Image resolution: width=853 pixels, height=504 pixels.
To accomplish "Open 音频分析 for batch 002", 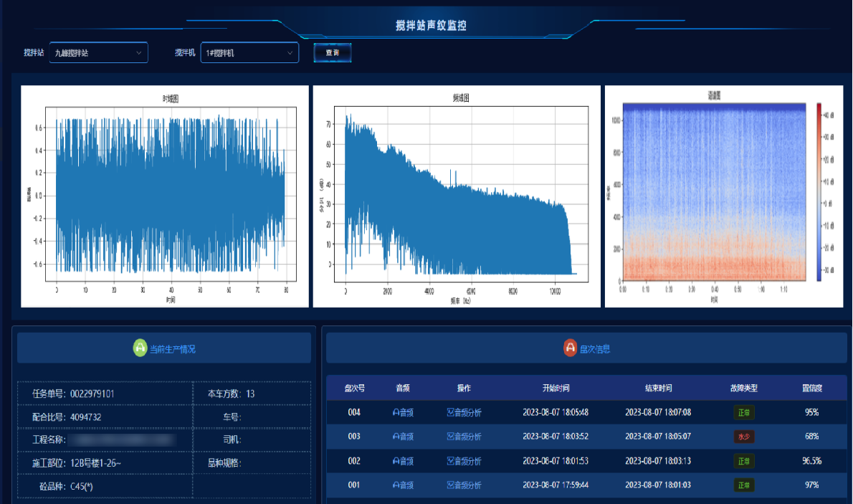I will [464, 461].
